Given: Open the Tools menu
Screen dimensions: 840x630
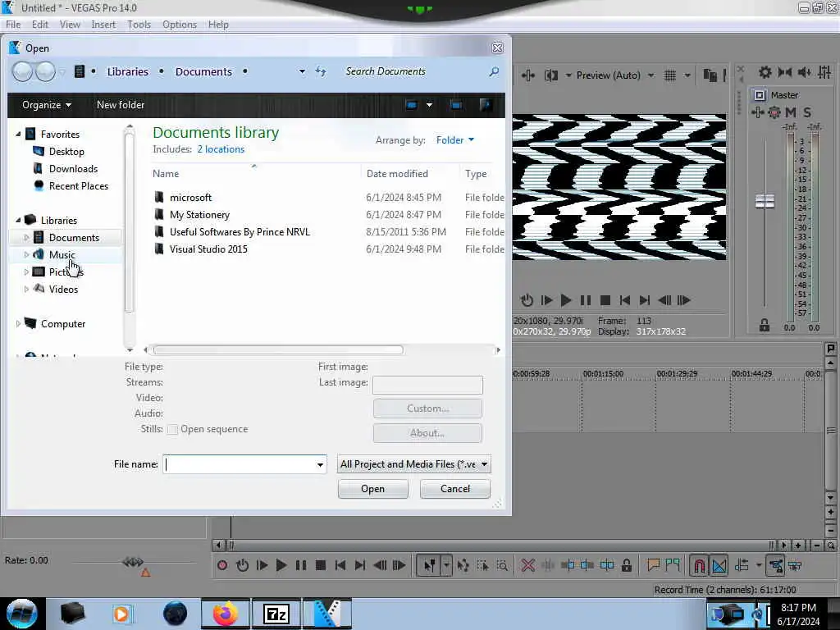Looking at the screenshot, I should [139, 25].
